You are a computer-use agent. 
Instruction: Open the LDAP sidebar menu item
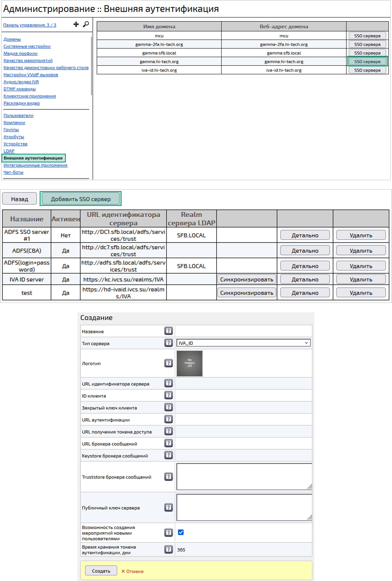(x=9, y=151)
